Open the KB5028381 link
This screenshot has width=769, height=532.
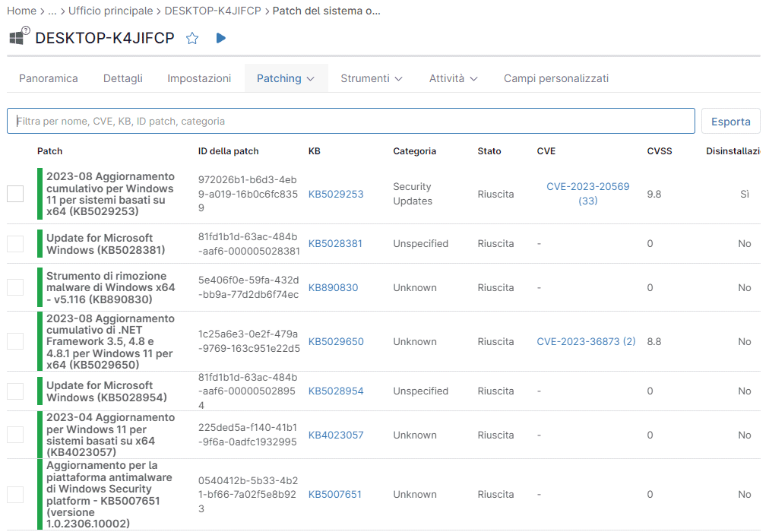coord(335,244)
